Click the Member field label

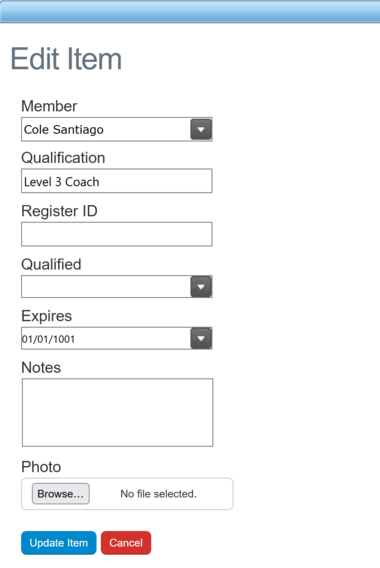point(49,106)
